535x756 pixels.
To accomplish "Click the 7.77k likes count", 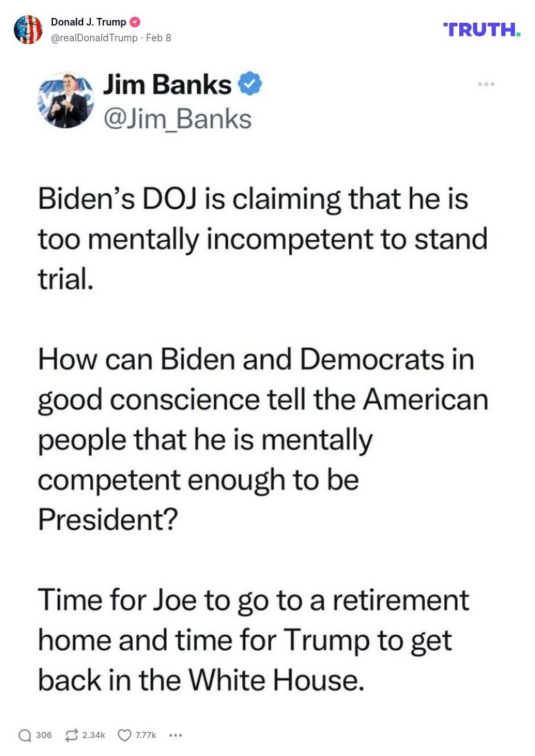I will point(146,735).
